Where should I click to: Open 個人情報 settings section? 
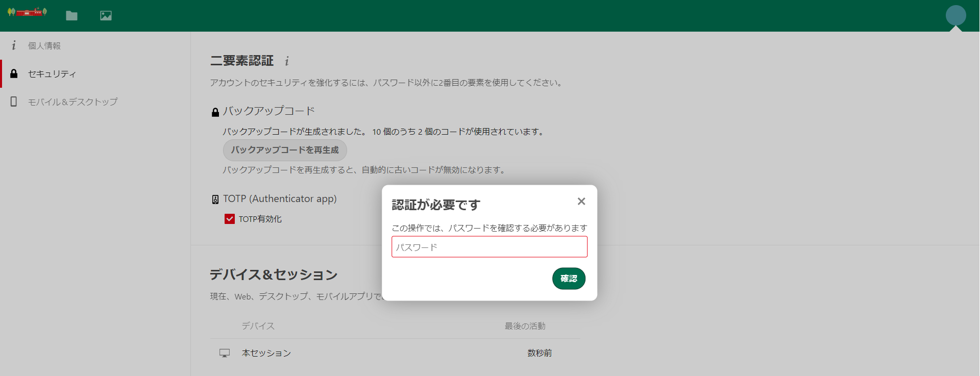[44, 46]
